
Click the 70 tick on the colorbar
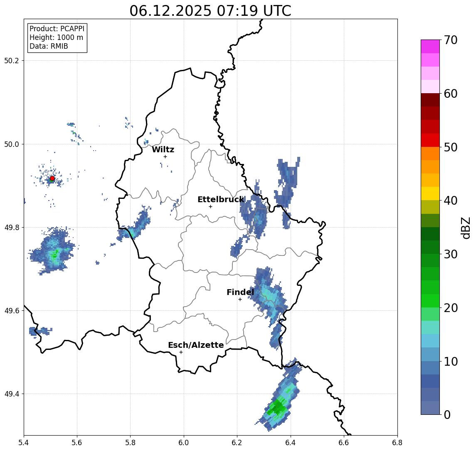coord(451,40)
